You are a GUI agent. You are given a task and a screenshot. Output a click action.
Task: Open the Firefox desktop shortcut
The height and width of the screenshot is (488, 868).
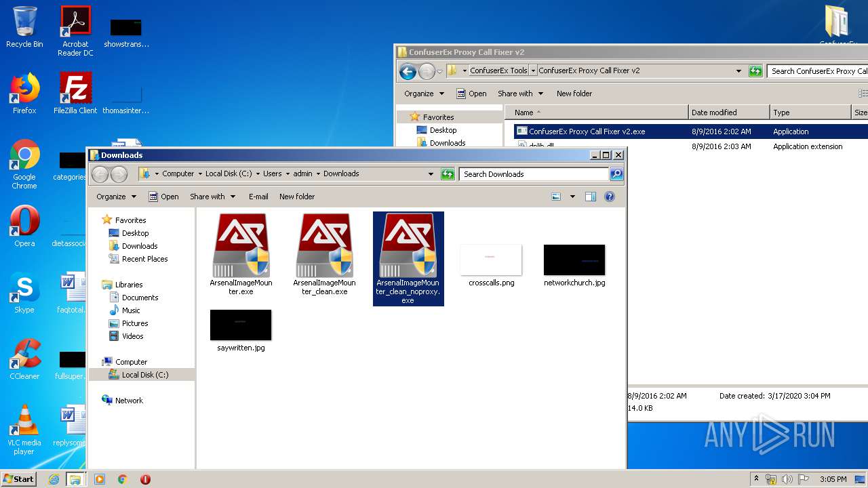tap(24, 94)
